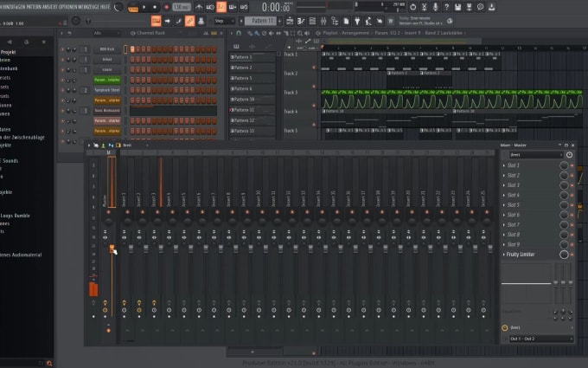Viewport: 588px width, 368px height.
Task: Click the browser search magnifier icon
Action: pos(49,363)
